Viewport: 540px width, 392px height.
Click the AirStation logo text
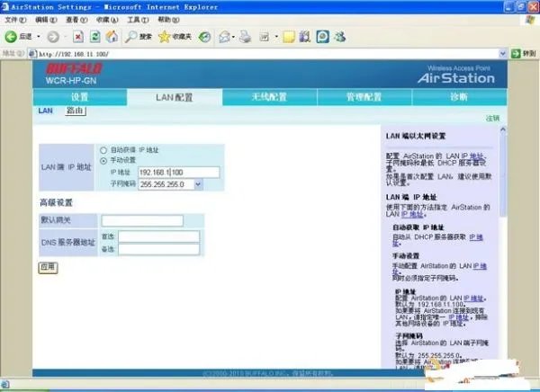[456, 78]
